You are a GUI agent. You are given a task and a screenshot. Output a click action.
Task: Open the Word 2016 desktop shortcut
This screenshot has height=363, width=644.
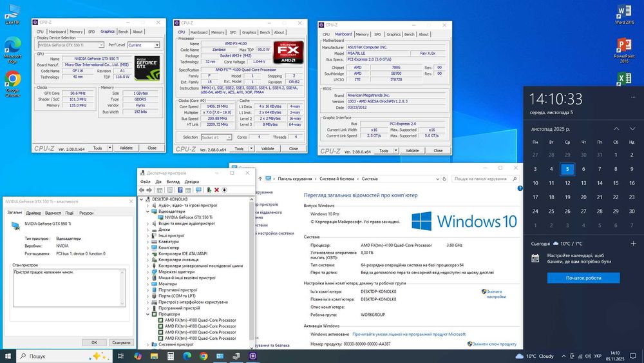click(x=624, y=14)
